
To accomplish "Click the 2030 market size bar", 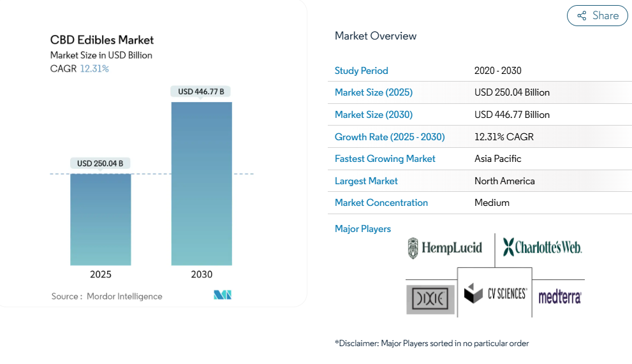I will 202,184.
